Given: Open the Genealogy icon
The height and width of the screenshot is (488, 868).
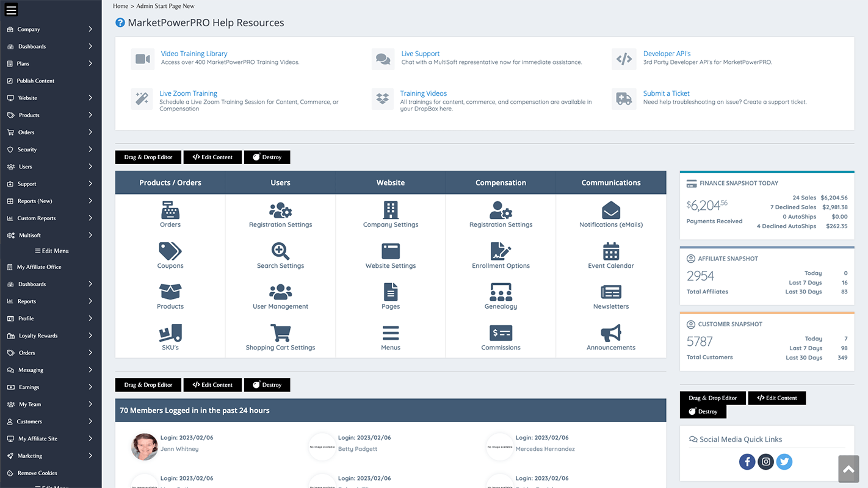Looking at the screenshot, I should click(x=501, y=292).
